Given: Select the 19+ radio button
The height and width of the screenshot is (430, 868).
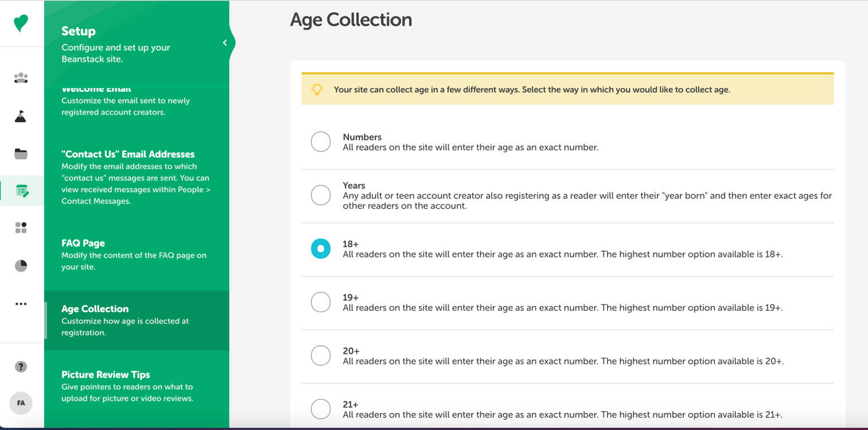Looking at the screenshot, I should point(321,302).
